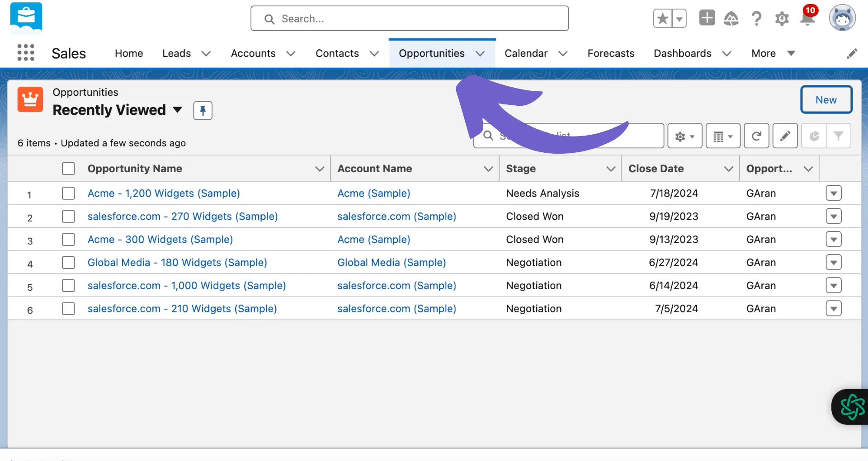Open salesforce.com - 210 Widgets (Sample) opportunity
Screen dimensions: 868x461
[x=182, y=309]
